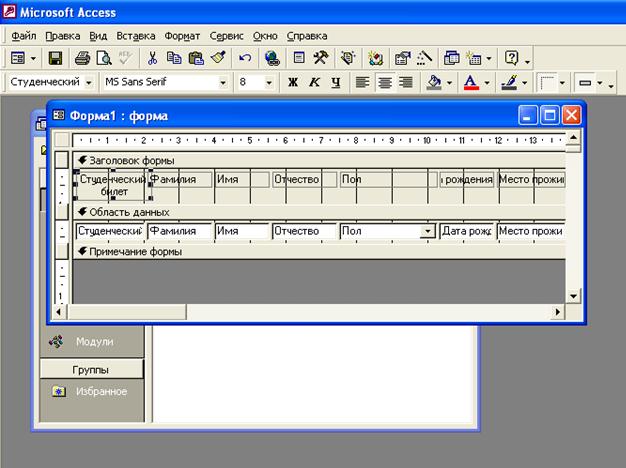Open the Файл menu
The image size is (626, 468).
pos(24,36)
